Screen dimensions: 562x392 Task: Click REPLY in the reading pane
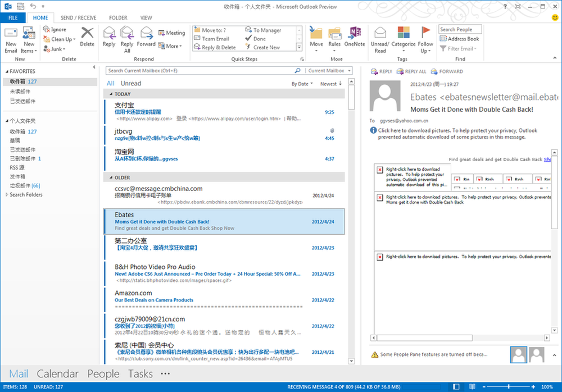382,71
